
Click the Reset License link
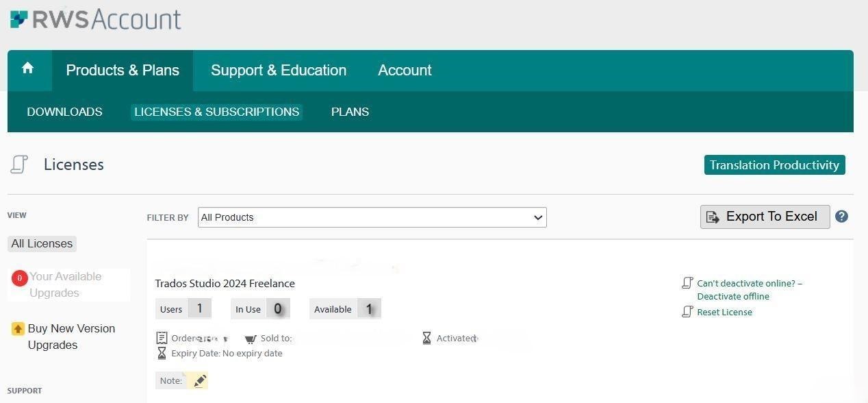pos(724,312)
